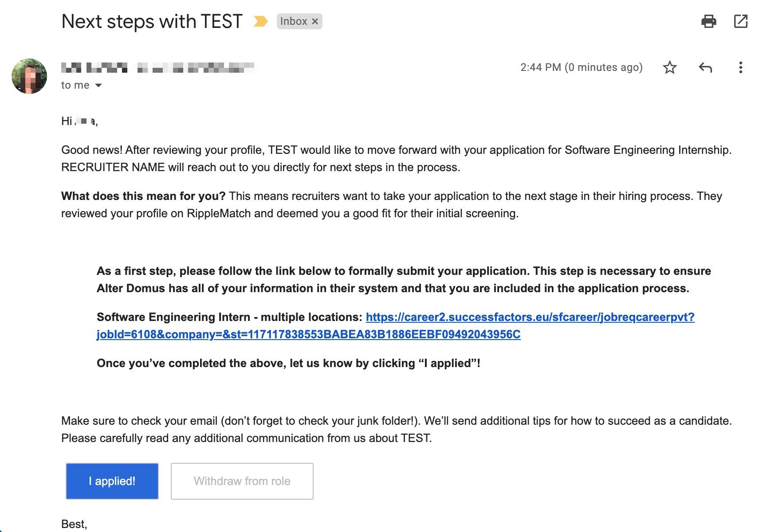The height and width of the screenshot is (532, 763).
Task: Click the Inbox label tag
Action: [293, 21]
